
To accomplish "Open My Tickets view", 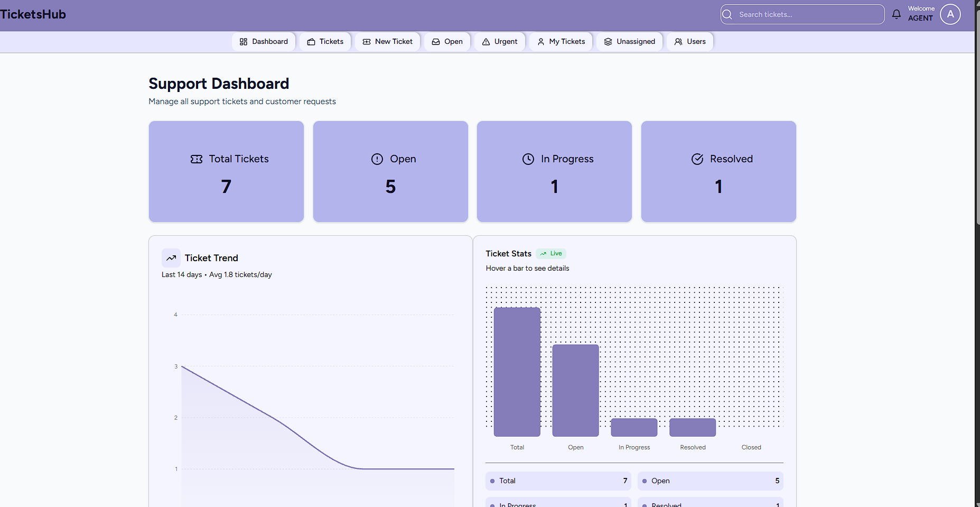I will tap(561, 41).
